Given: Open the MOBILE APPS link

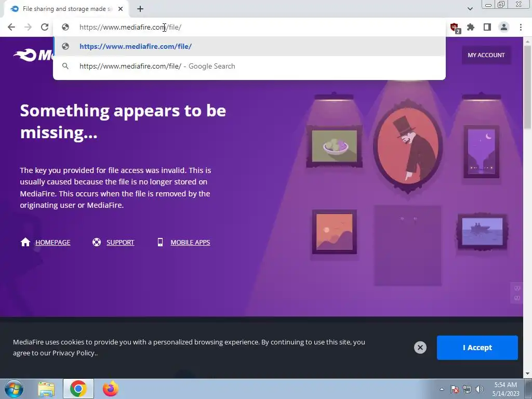Looking at the screenshot, I should click(190, 243).
